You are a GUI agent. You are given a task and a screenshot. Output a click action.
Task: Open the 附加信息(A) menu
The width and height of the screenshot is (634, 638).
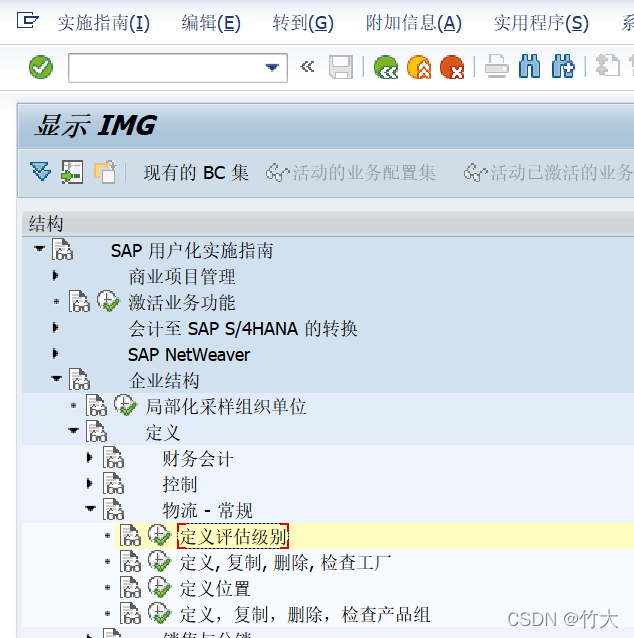[x=413, y=23]
